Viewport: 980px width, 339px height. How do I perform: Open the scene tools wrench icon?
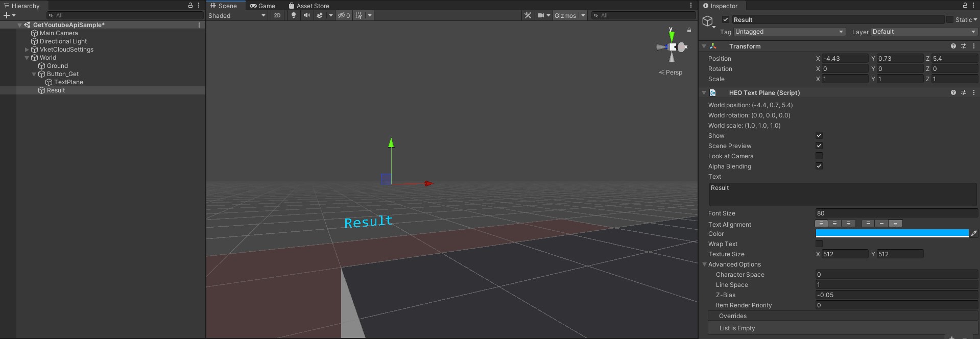point(528,15)
